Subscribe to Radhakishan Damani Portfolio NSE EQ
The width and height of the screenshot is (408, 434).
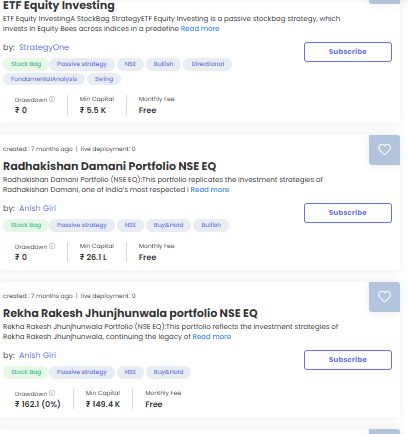pyautogui.click(x=348, y=213)
